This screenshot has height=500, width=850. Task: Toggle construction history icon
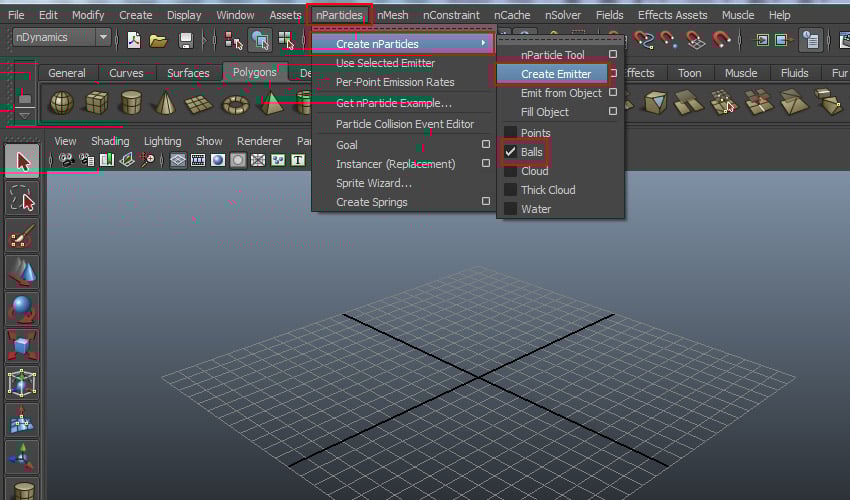point(811,40)
